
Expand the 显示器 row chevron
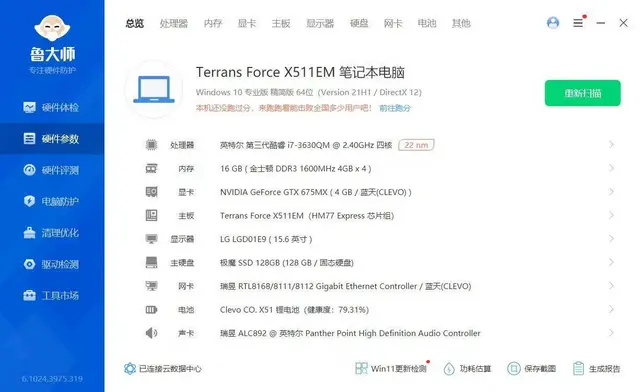pyautogui.click(x=611, y=238)
